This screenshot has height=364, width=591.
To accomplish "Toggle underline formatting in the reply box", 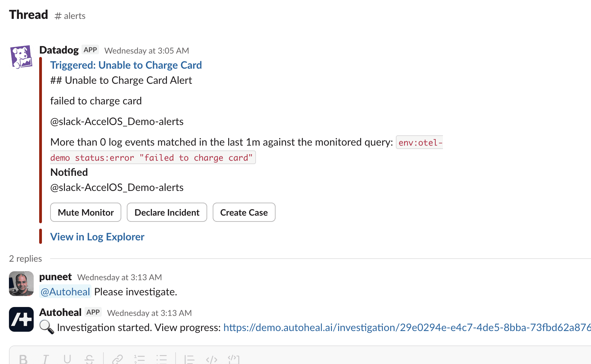I will click(x=67, y=359).
